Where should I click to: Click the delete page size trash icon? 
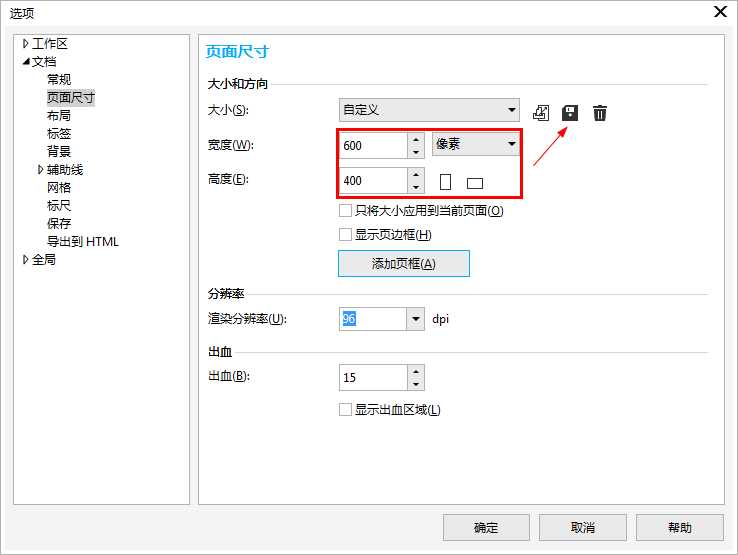(x=599, y=112)
